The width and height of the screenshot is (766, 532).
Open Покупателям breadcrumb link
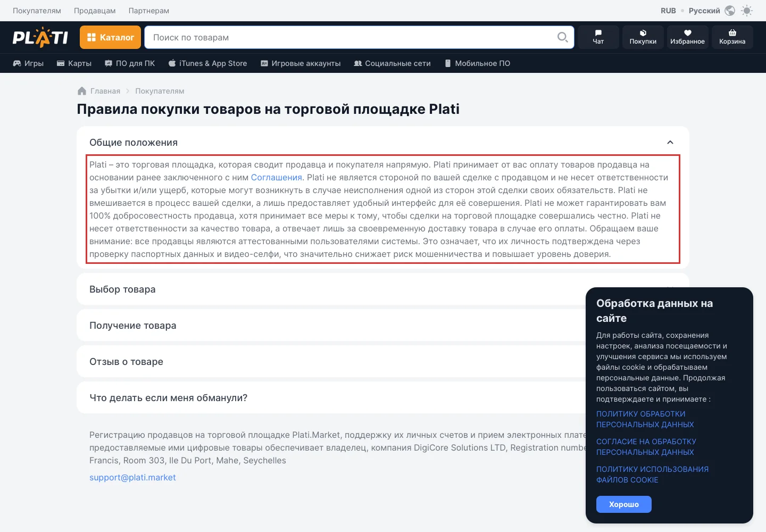[160, 91]
